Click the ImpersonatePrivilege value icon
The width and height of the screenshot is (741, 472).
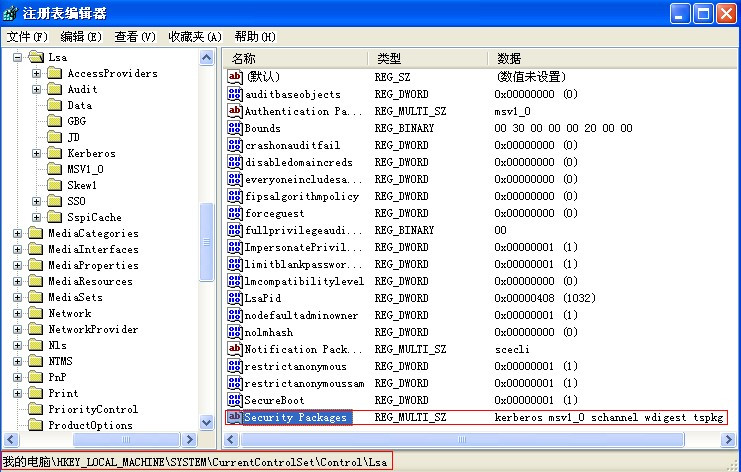pos(235,247)
